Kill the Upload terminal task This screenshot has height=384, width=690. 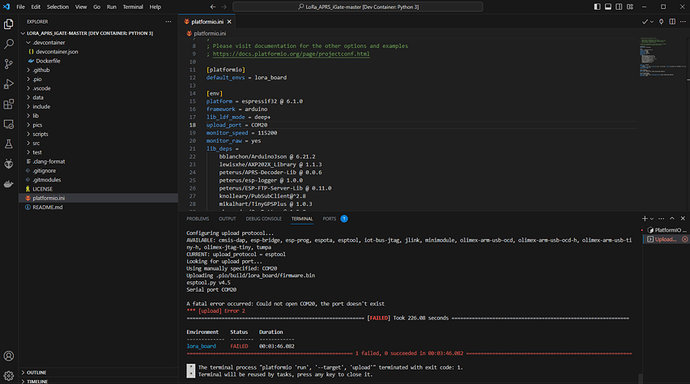click(x=685, y=239)
